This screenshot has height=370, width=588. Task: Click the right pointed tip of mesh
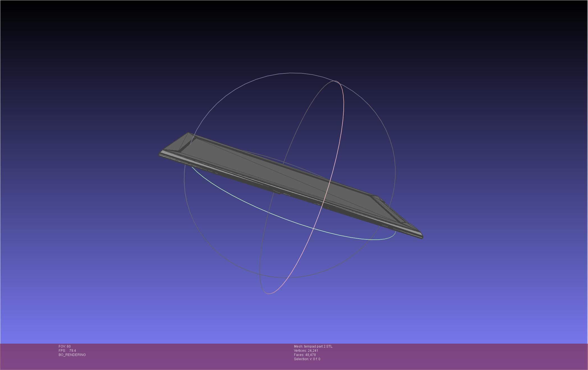(422, 236)
